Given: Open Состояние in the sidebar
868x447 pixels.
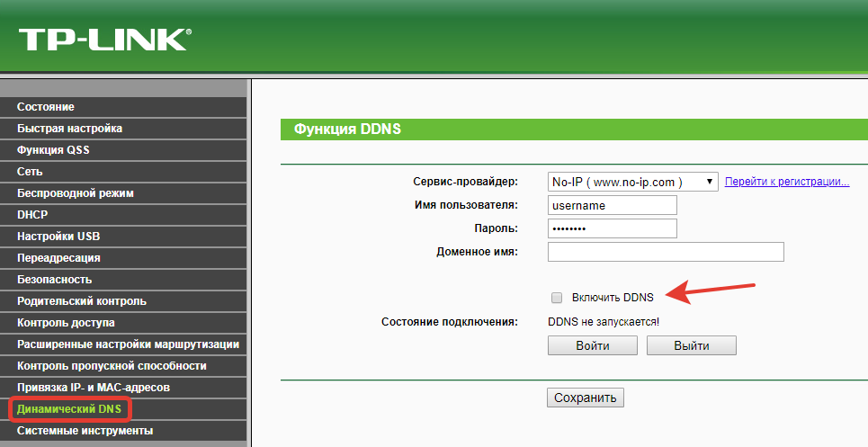Looking at the screenshot, I should (x=46, y=107).
